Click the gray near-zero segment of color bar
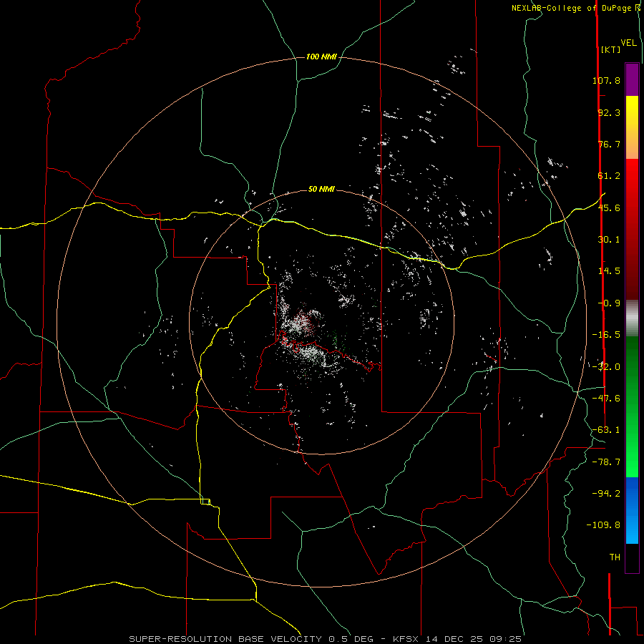 pyautogui.click(x=632, y=318)
